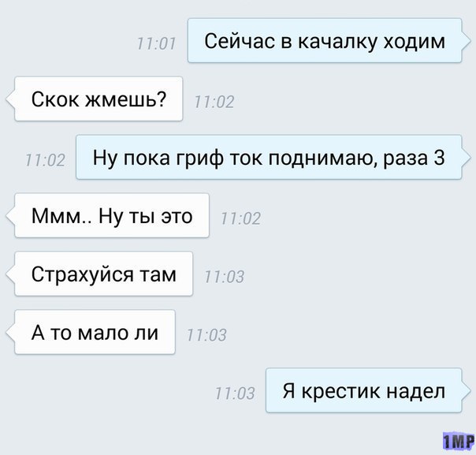Click the 11:02 timestamp beside the "гриф" message
The width and height of the screenshot is (476, 455).
[45, 160]
